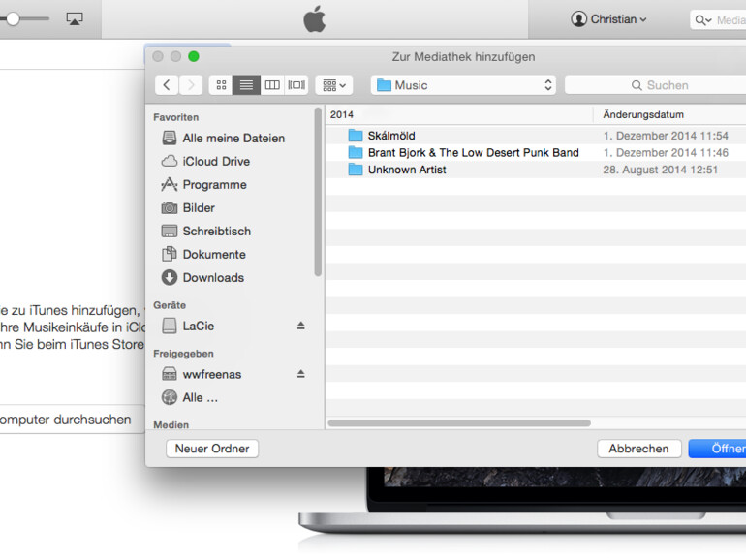Screen dimensions: 746x560
Task: Open the Music folder path dropdown
Action: (463, 85)
